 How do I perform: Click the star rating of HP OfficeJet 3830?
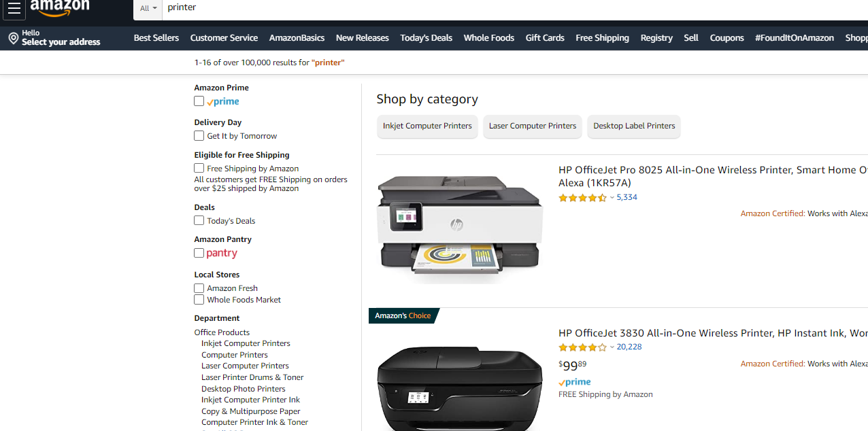pyautogui.click(x=582, y=347)
